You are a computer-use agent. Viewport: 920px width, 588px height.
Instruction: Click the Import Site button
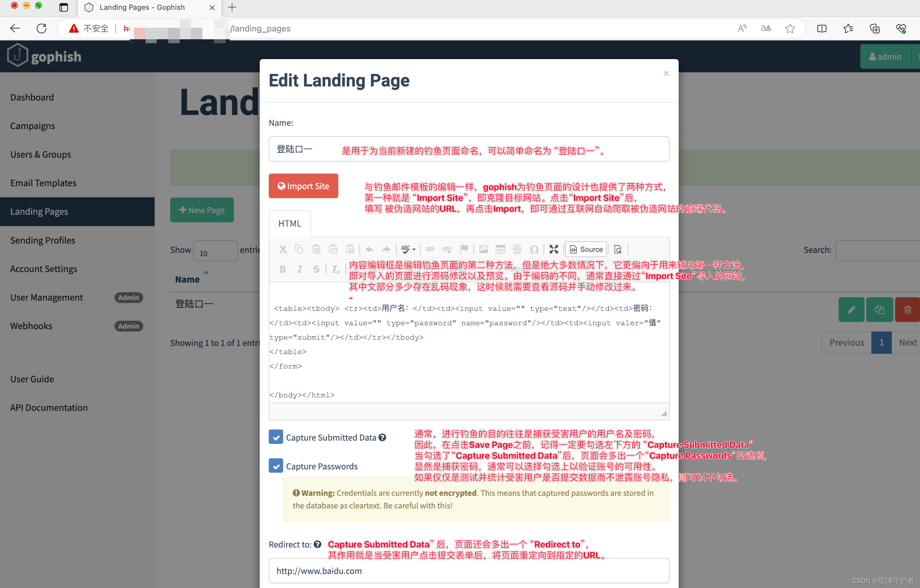coord(303,186)
